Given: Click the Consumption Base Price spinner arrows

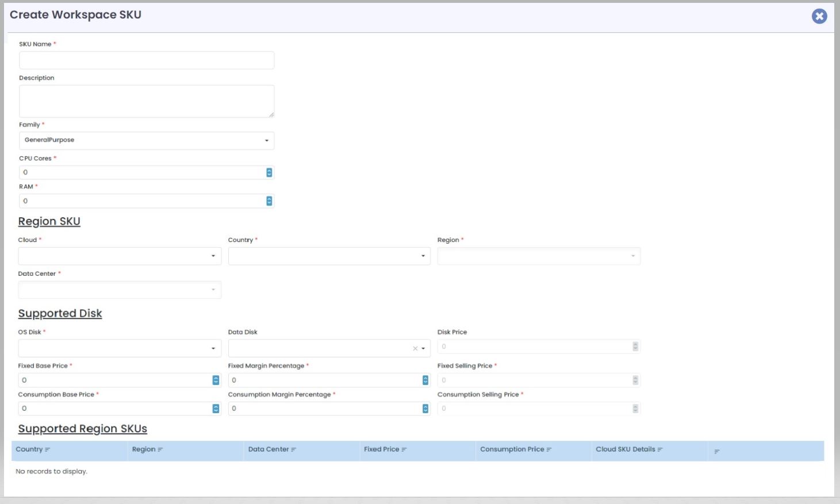Looking at the screenshot, I should [x=216, y=409].
